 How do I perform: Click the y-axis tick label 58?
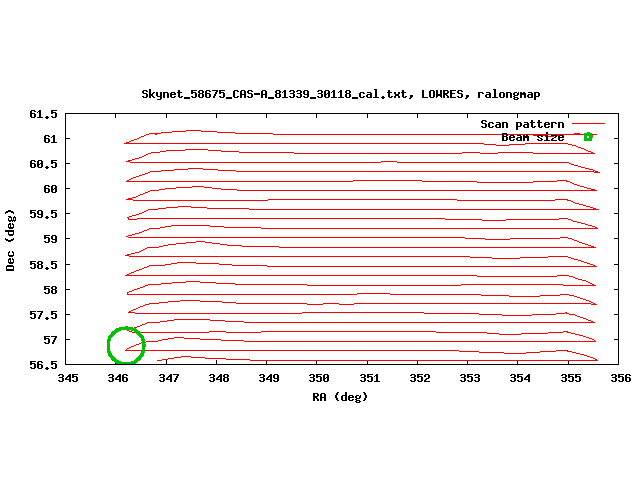[50, 290]
